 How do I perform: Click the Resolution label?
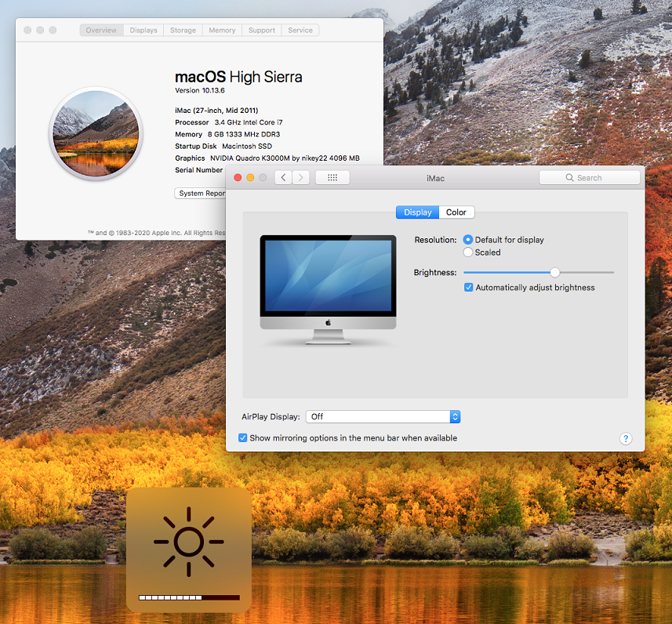(x=435, y=240)
